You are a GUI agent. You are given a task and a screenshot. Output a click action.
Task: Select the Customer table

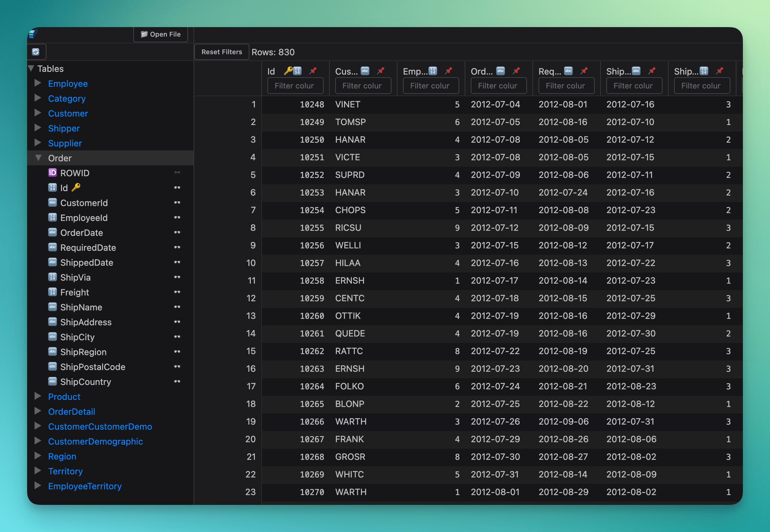68,114
